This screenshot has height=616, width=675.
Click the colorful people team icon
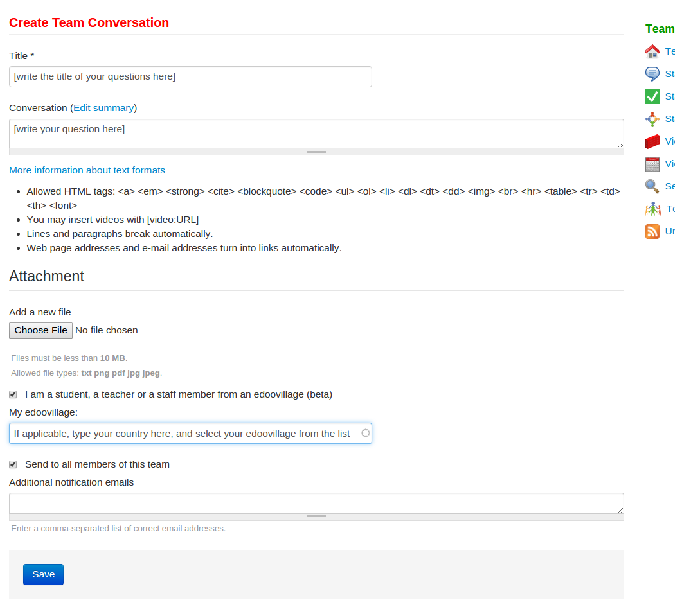(653, 209)
